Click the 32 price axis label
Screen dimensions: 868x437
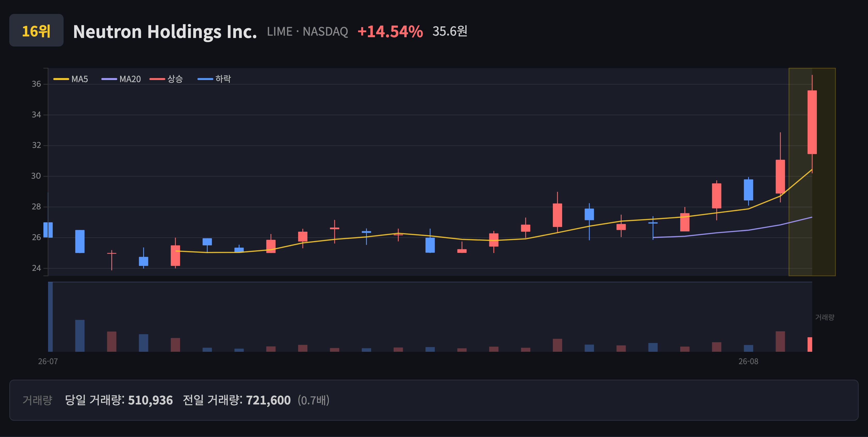tap(36, 145)
